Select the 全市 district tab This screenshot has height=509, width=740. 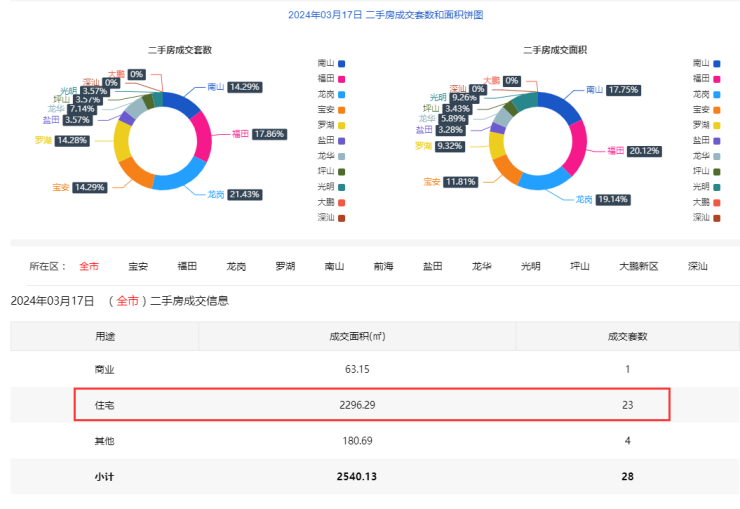89,267
